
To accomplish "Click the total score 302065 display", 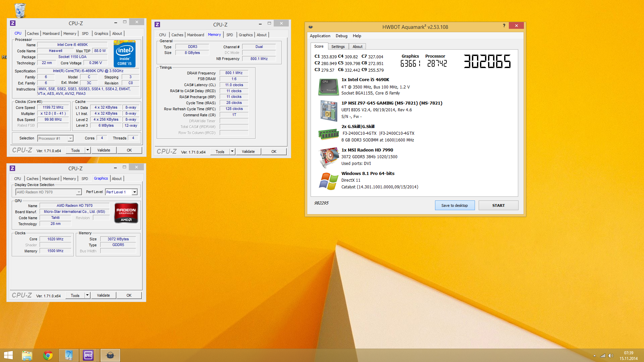I will click(487, 61).
